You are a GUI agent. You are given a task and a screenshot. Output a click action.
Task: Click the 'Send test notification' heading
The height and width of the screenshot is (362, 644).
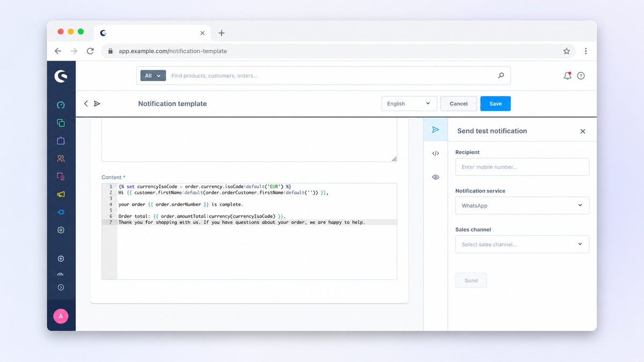point(492,131)
